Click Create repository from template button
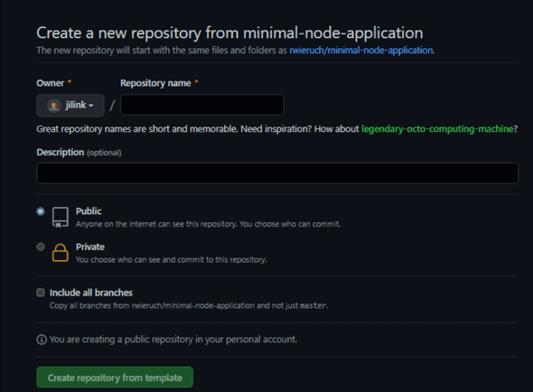 click(x=115, y=377)
